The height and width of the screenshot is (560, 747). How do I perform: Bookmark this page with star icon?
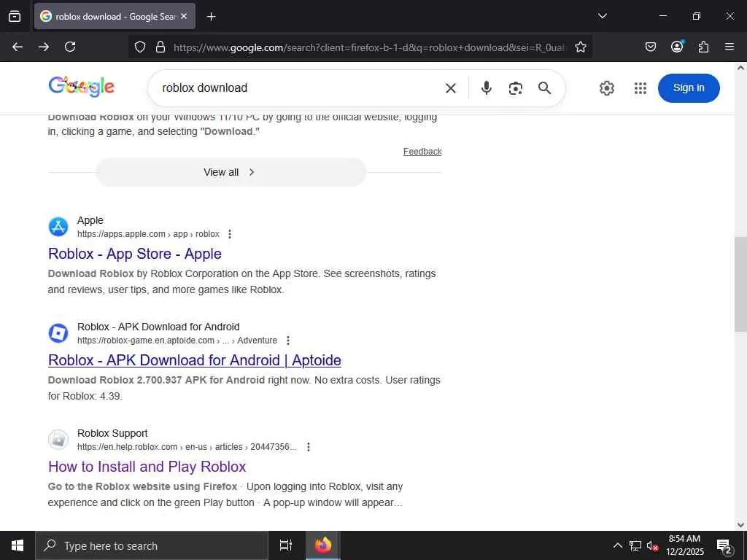tap(580, 47)
